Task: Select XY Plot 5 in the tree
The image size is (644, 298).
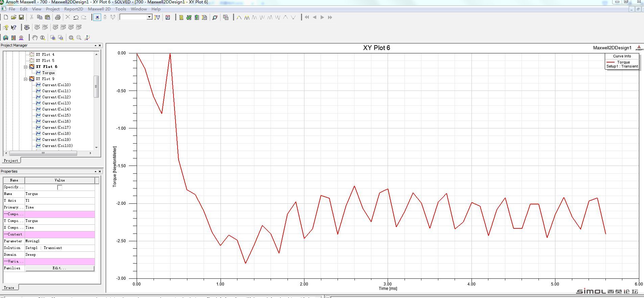Action: click(x=45, y=60)
